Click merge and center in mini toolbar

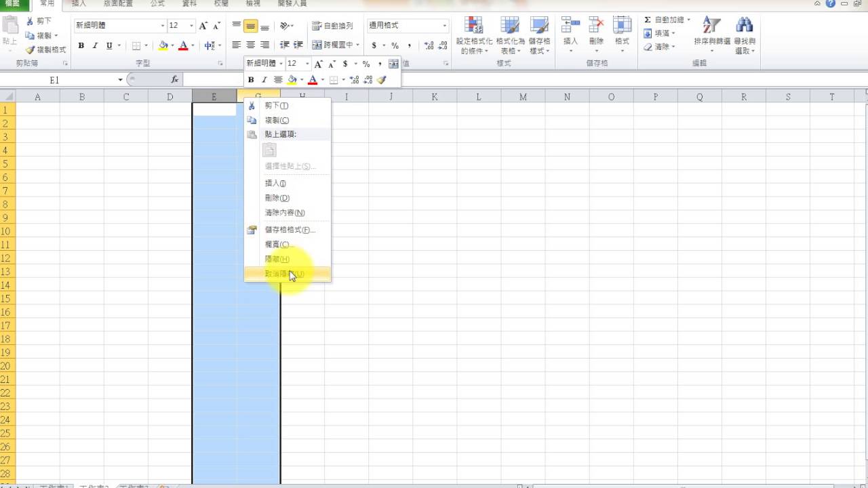pos(393,64)
